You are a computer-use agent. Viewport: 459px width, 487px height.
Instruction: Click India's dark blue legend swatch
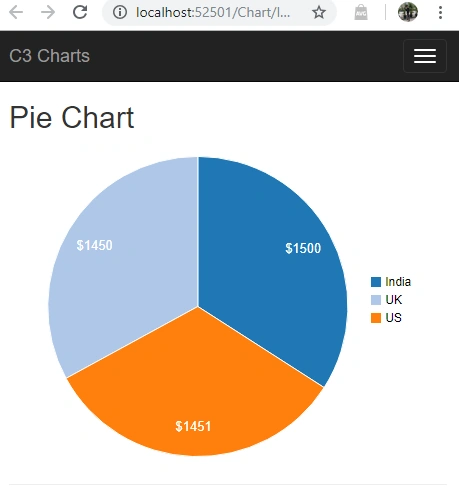[376, 282]
